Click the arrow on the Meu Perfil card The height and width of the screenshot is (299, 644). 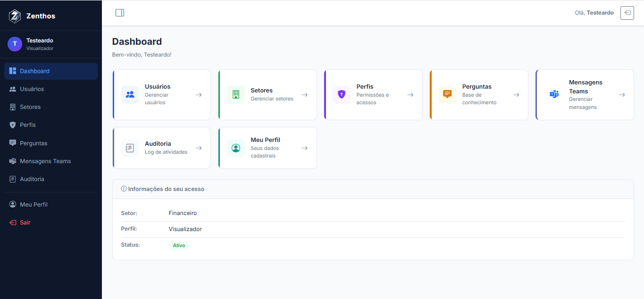[x=305, y=148]
